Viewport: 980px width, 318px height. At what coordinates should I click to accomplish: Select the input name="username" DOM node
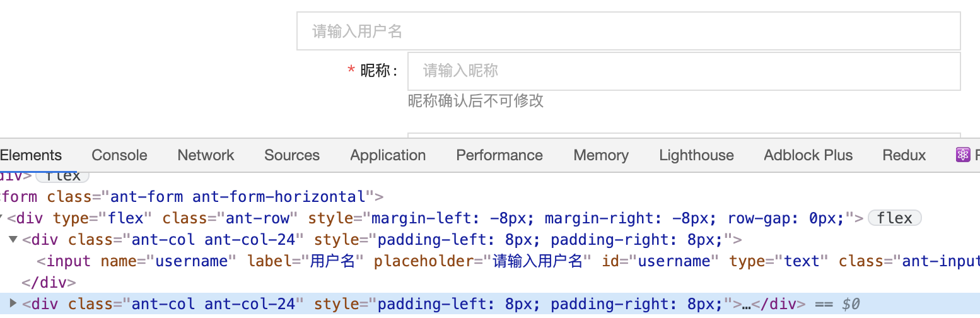point(132,261)
